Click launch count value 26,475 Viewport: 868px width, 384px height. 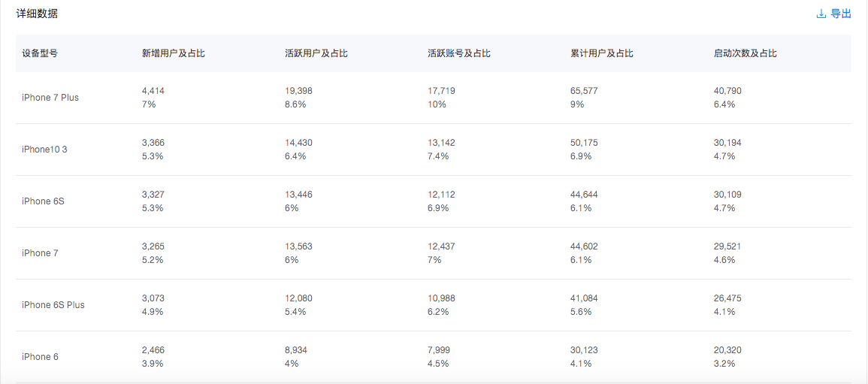727,298
